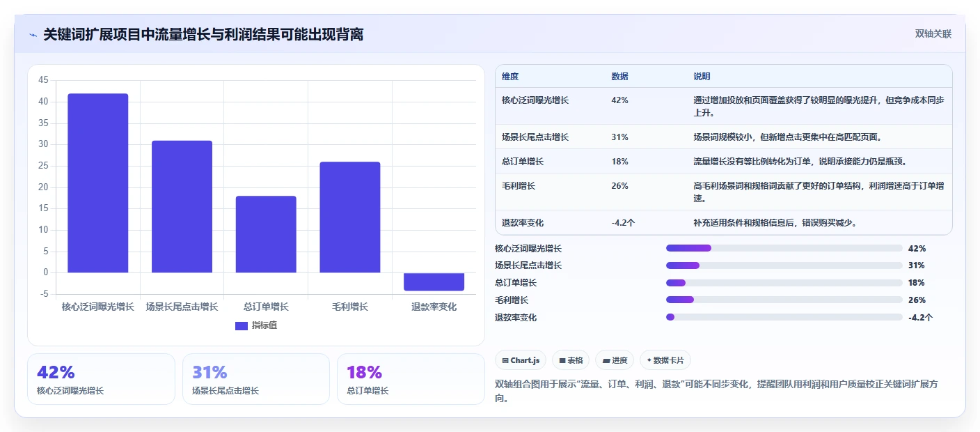The width and height of the screenshot is (980, 432).
Task: Click the 核心泛词曝光增长 42% progress bar
Action: [784, 248]
